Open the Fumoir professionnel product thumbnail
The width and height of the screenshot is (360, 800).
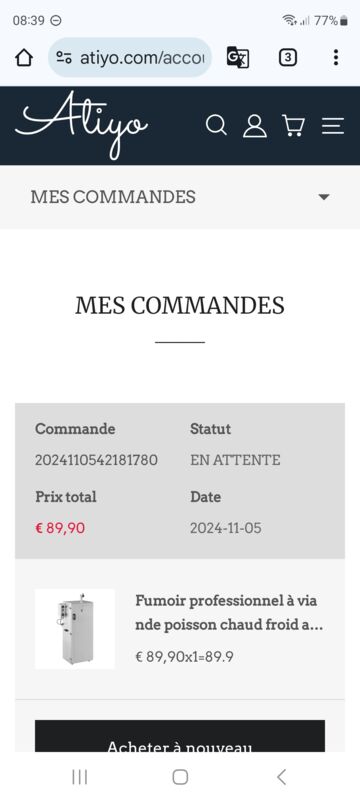click(x=75, y=629)
